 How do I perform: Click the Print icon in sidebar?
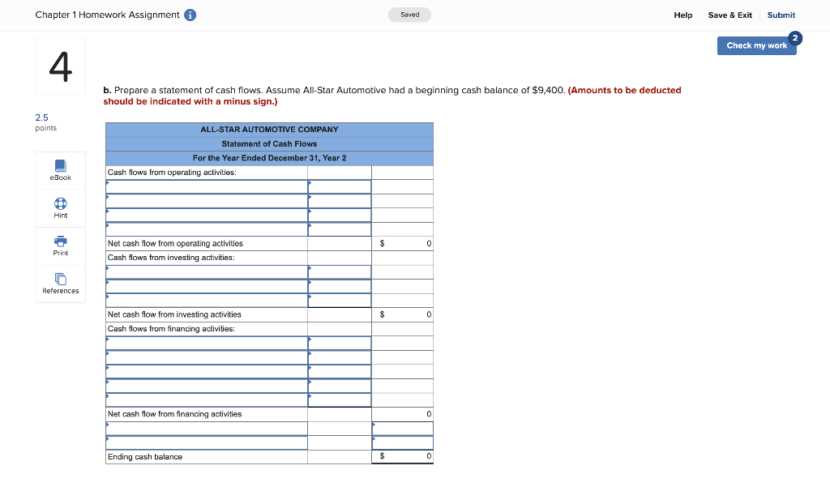[x=60, y=246]
